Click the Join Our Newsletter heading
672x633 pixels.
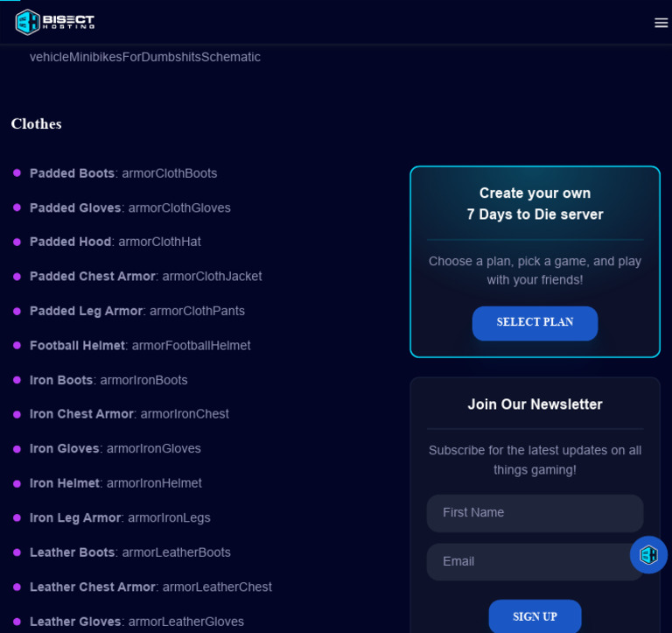pos(535,404)
